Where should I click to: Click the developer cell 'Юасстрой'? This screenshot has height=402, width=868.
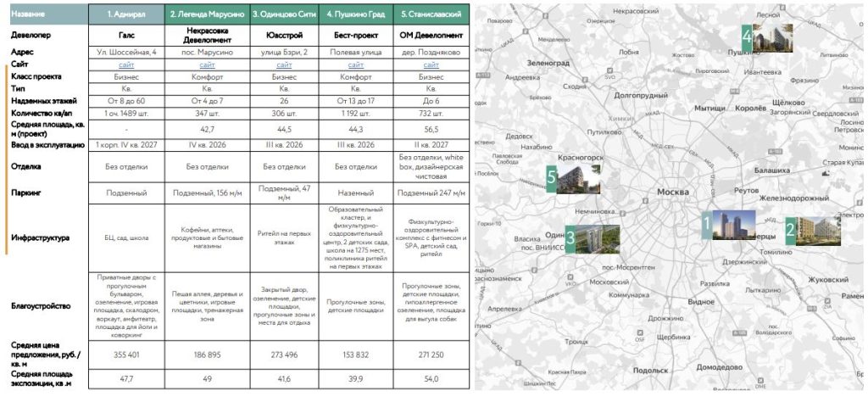[x=284, y=36]
